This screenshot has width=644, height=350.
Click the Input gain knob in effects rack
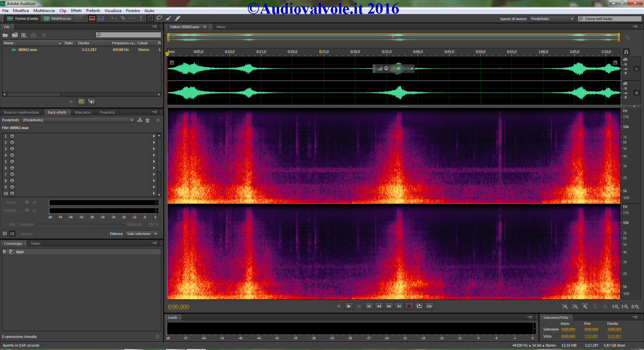click(27, 202)
